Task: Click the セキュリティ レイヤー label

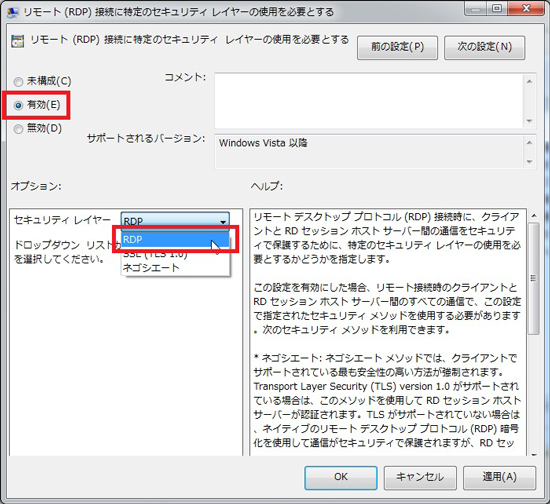Action: pyautogui.click(x=62, y=220)
